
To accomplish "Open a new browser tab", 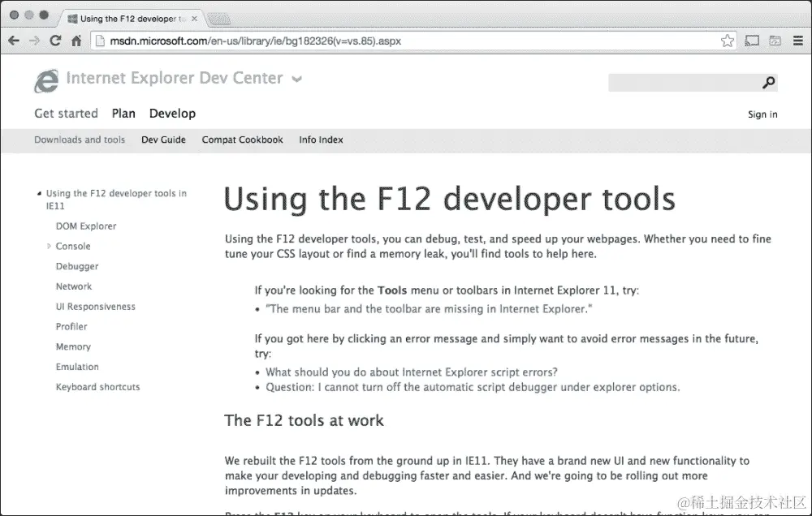I will tap(218, 19).
